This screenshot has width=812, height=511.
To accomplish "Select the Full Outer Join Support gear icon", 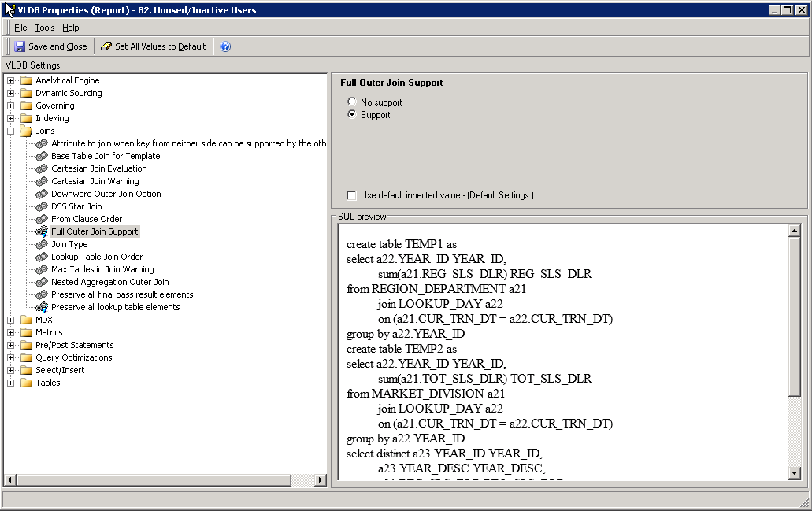I will [41, 231].
